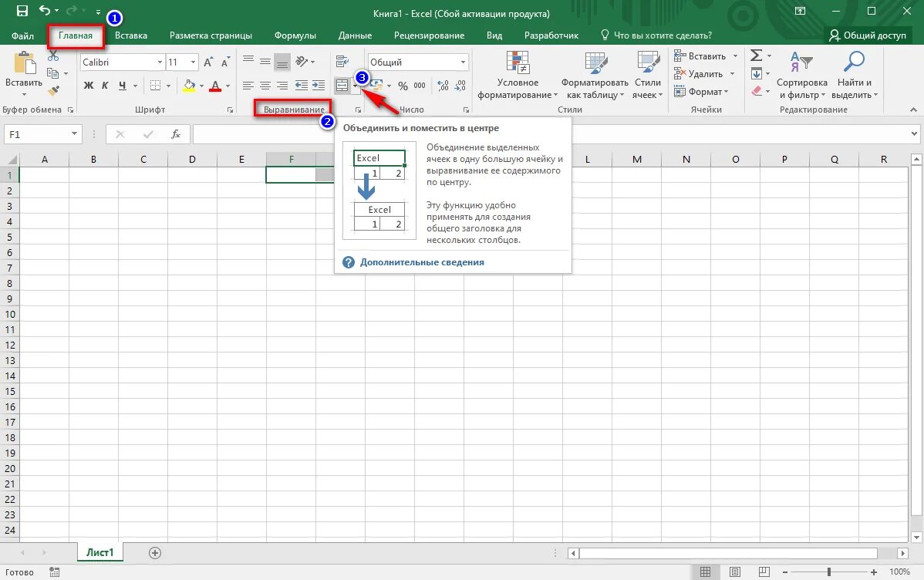Image resolution: width=924 pixels, height=580 pixels.
Task: Select the Лист1 sheet tab
Action: [99, 552]
